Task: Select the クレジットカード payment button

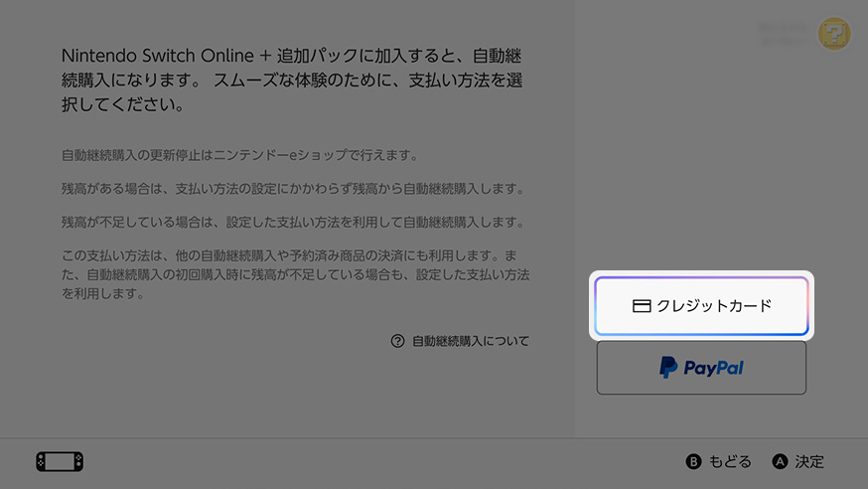Action: pyautogui.click(x=701, y=306)
